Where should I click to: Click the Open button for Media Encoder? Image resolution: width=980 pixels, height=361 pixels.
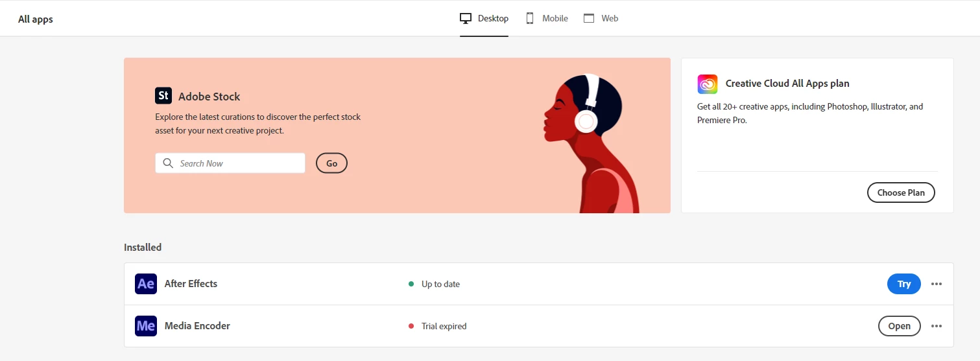(x=899, y=326)
